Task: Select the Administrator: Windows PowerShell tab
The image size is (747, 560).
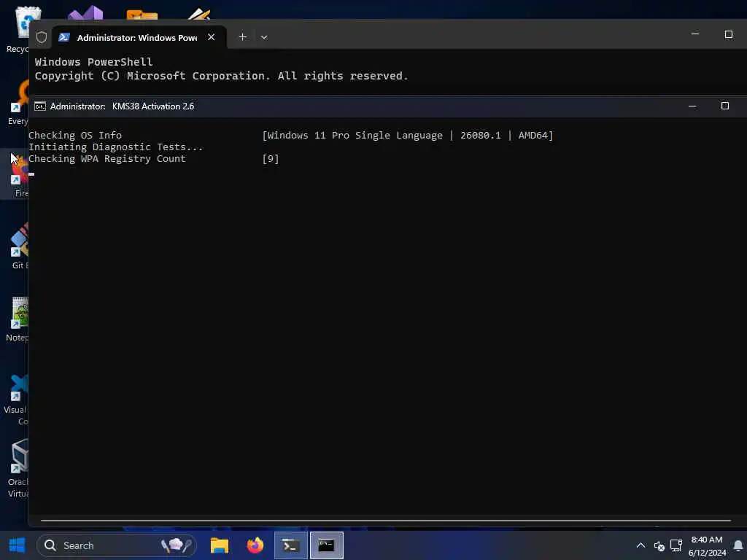Action: 136,38
